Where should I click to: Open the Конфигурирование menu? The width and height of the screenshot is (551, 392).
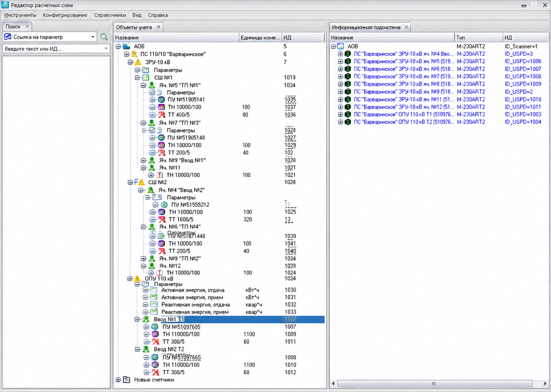65,15
